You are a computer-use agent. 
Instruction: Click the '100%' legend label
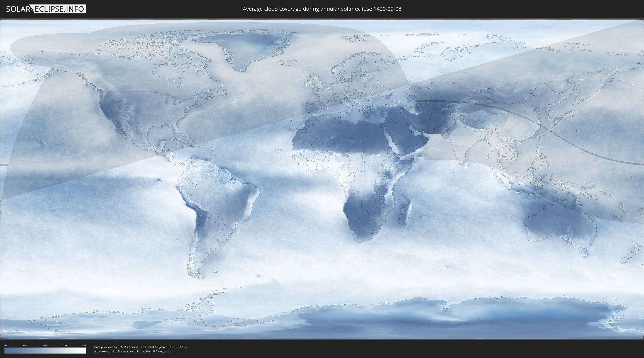click(83, 345)
